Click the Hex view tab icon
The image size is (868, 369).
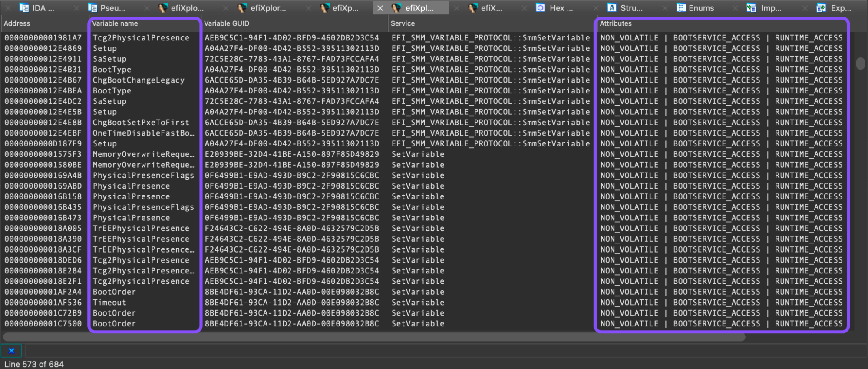point(540,8)
